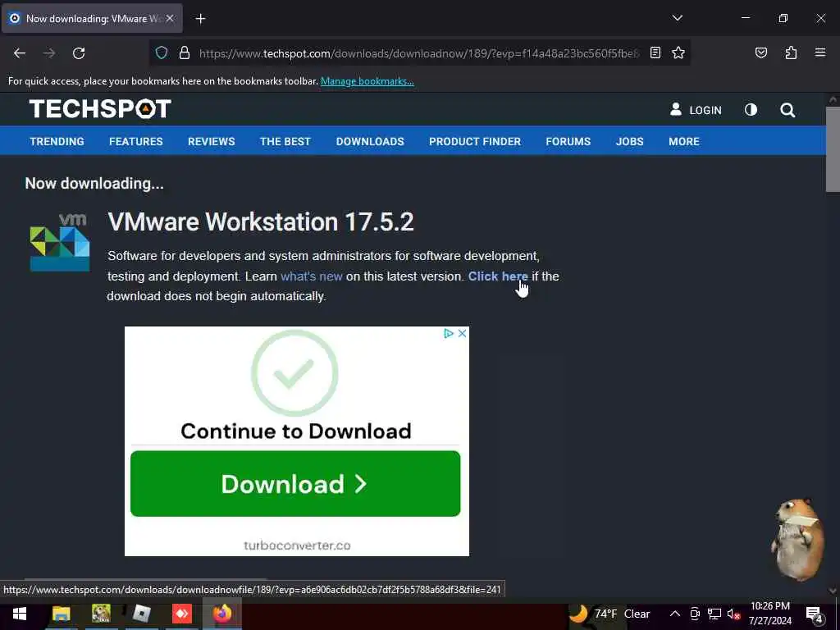Open the game thumbnail taskbar icon
This screenshot has width=840, height=630.
click(x=101, y=614)
